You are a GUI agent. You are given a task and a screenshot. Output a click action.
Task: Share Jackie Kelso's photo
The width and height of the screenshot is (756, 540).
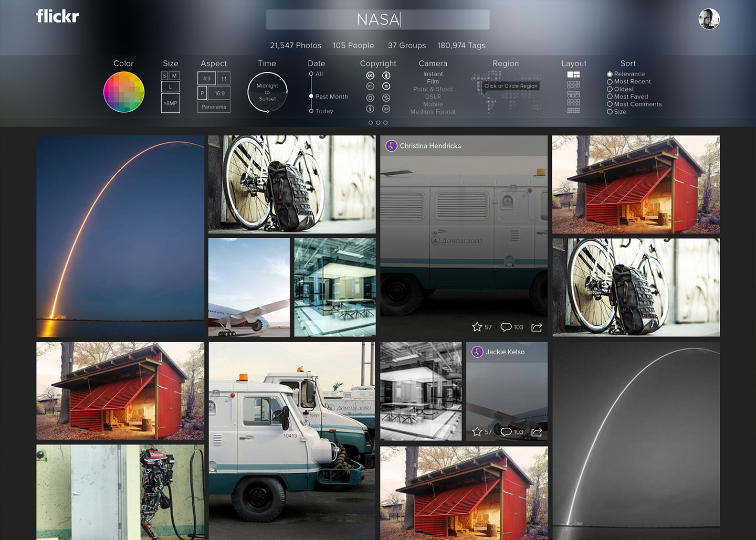pyautogui.click(x=537, y=432)
